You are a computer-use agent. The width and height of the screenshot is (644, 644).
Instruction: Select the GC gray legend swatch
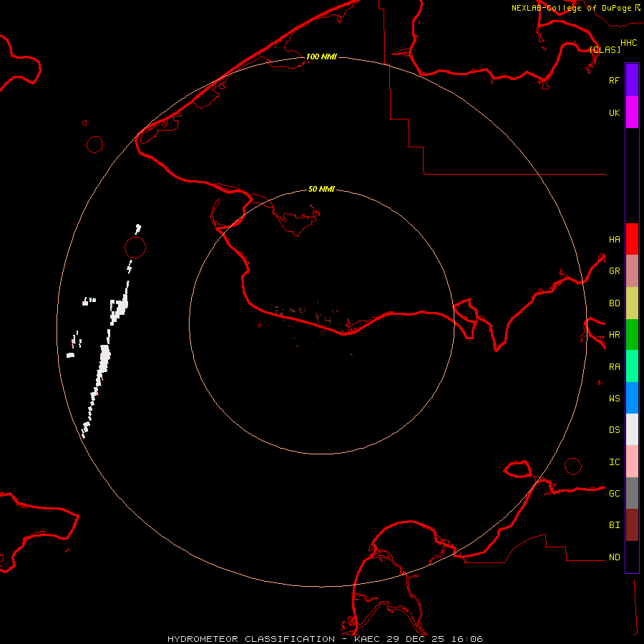[632, 493]
